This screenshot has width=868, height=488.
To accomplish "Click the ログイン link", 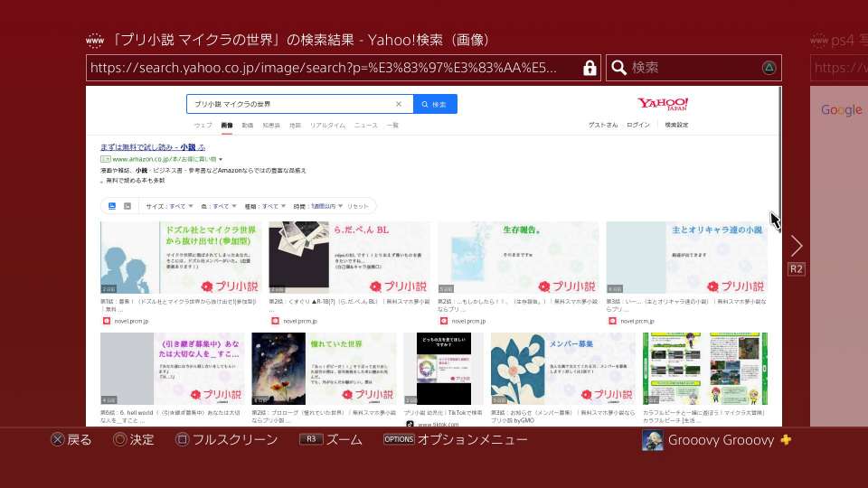I will [638, 125].
